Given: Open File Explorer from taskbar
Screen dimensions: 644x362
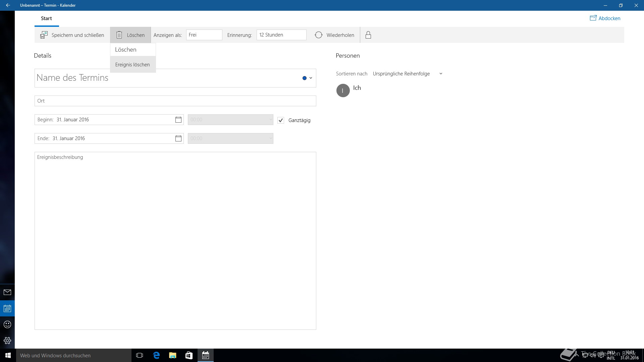Looking at the screenshot, I should [173, 355].
